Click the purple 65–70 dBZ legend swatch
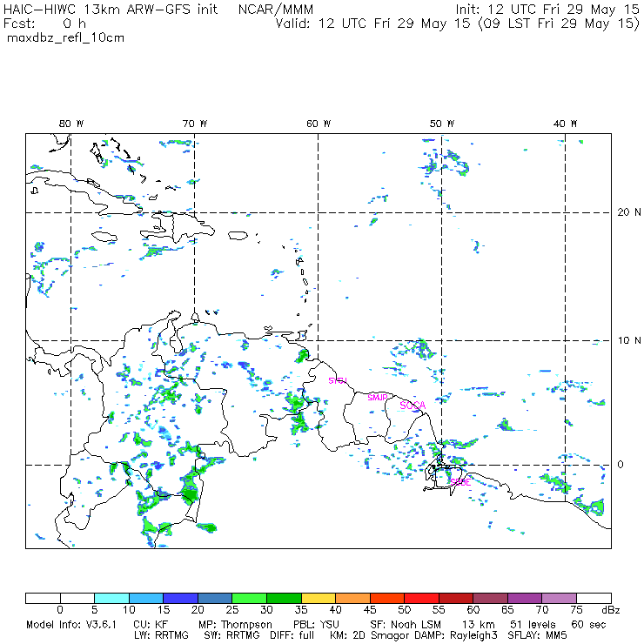This screenshot has height=644, width=644. (x=525, y=598)
